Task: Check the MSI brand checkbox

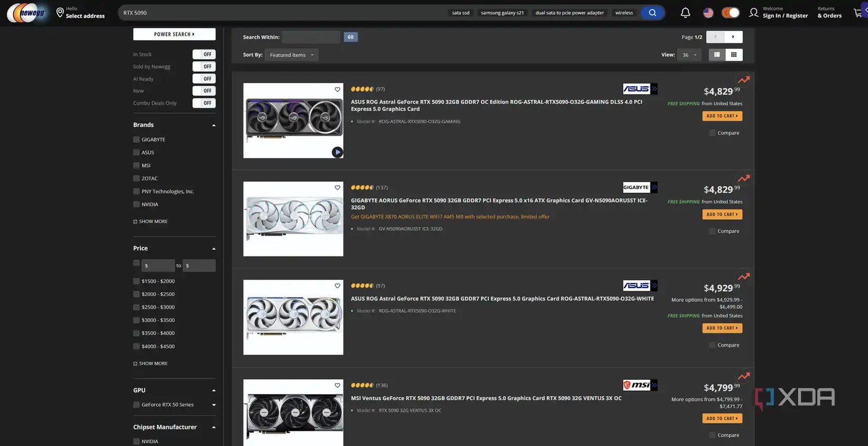Action: [x=136, y=165]
